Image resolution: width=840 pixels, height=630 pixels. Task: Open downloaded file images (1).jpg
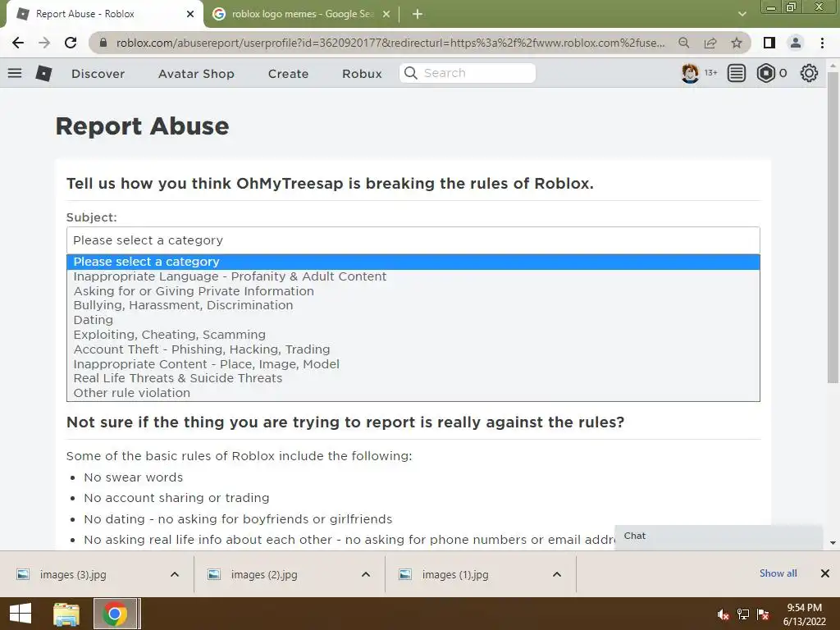pos(454,574)
